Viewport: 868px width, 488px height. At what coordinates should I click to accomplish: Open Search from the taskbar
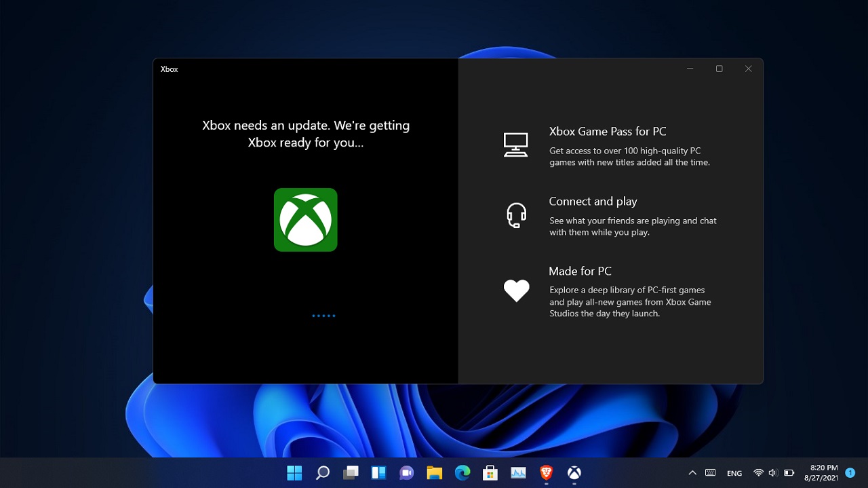point(323,473)
